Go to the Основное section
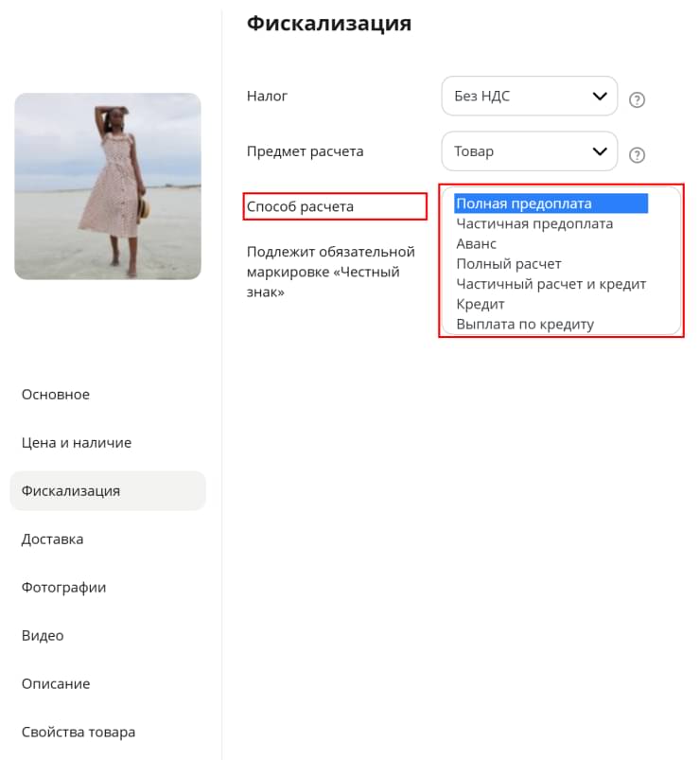This screenshot has height=760, width=700. click(x=56, y=395)
